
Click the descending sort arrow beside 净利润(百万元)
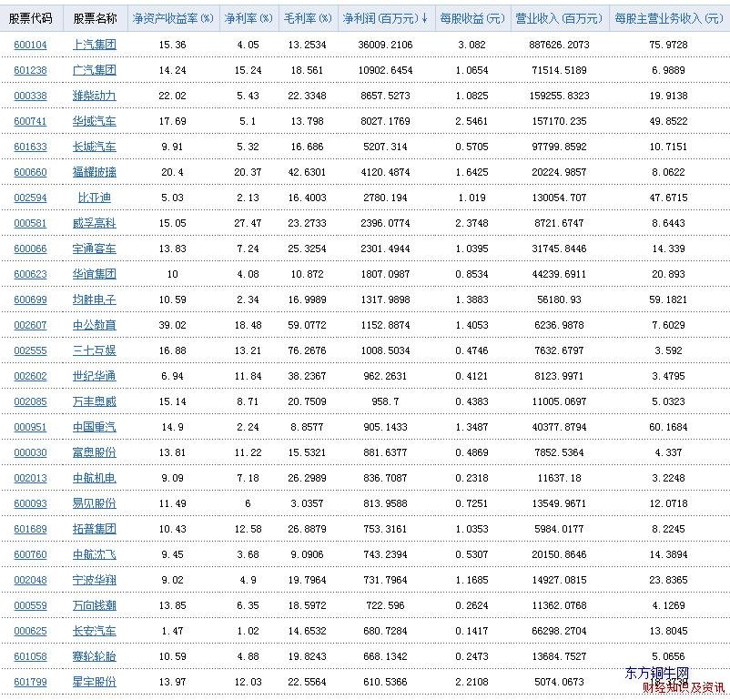coord(424,18)
